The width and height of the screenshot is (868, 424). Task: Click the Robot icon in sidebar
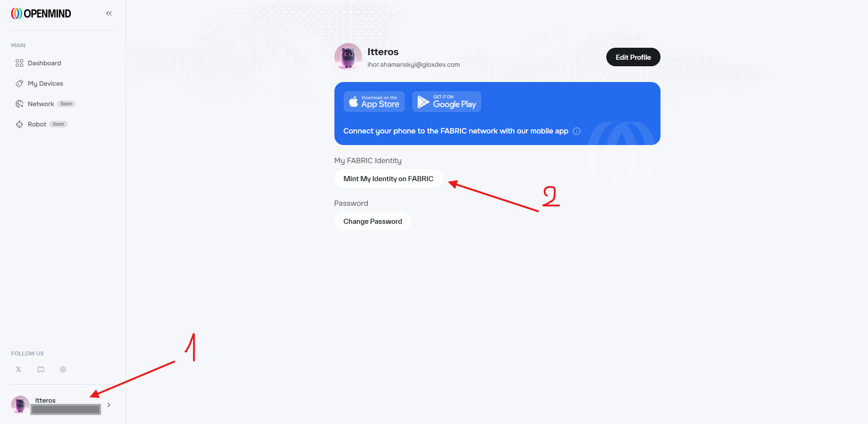click(x=19, y=124)
